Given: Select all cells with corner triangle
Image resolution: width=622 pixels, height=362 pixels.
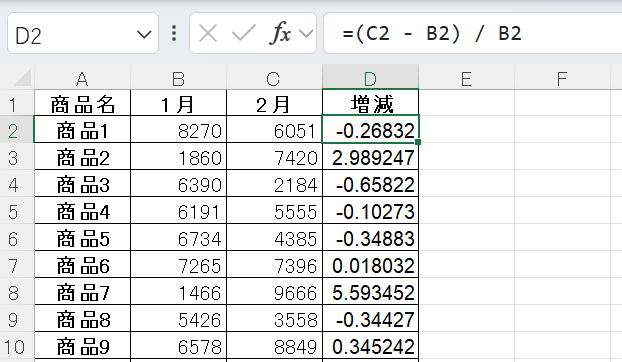Looking at the screenshot, I should tap(22, 78).
